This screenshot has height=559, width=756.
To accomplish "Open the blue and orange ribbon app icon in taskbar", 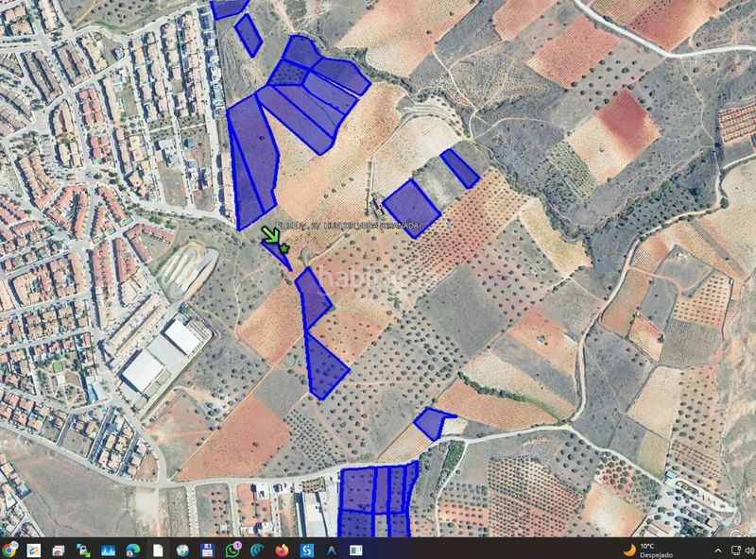I will click(x=34, y=550).
